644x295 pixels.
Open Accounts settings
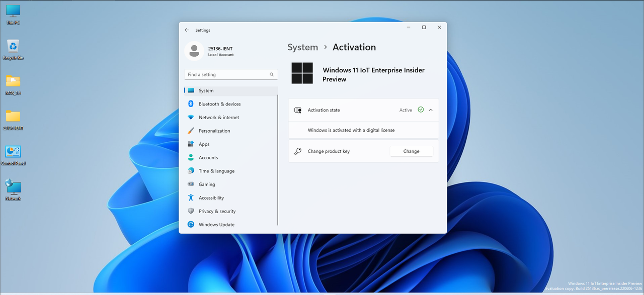pos(231,158)
